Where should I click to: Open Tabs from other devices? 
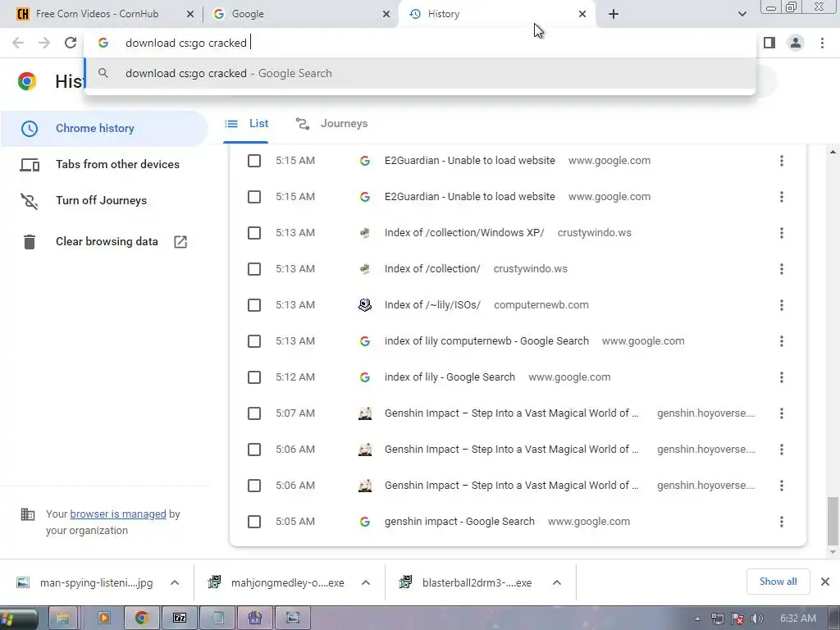click(x=104, y=164)
